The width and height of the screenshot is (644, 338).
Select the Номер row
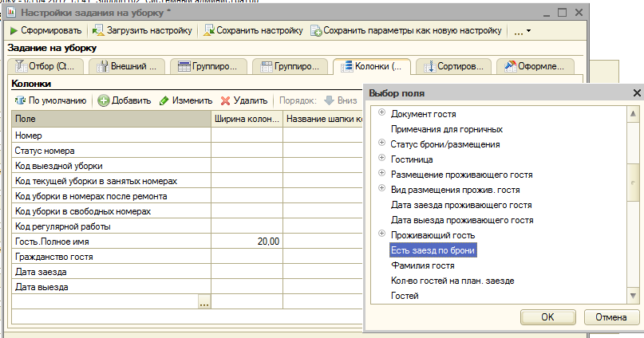[111, 136]
